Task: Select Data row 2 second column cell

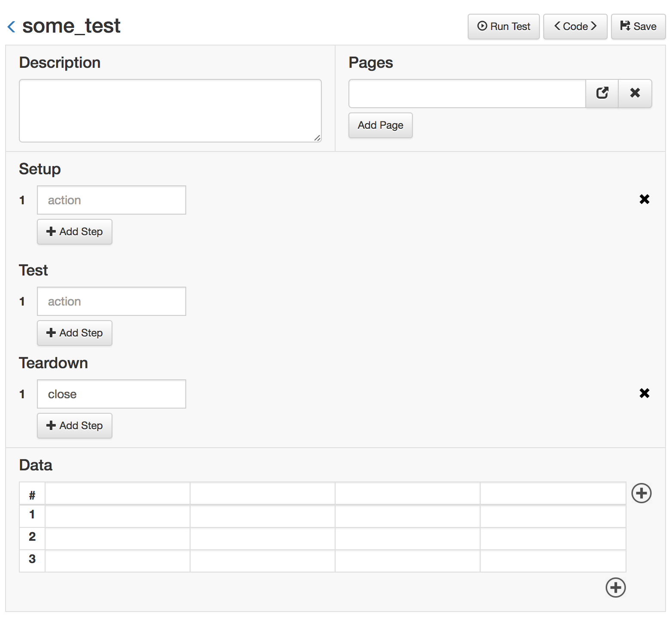Action: (x=263, y=539)
